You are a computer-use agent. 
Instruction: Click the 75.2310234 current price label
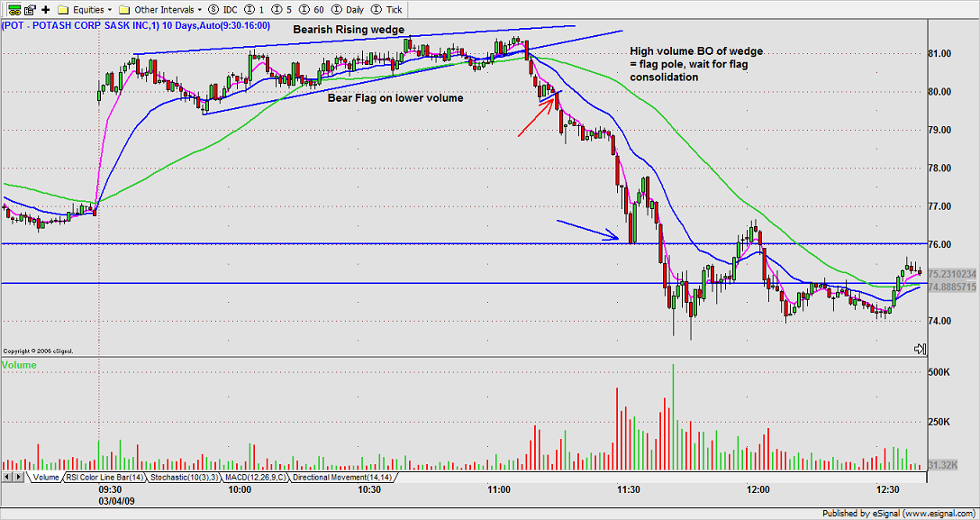pos(952,274)
